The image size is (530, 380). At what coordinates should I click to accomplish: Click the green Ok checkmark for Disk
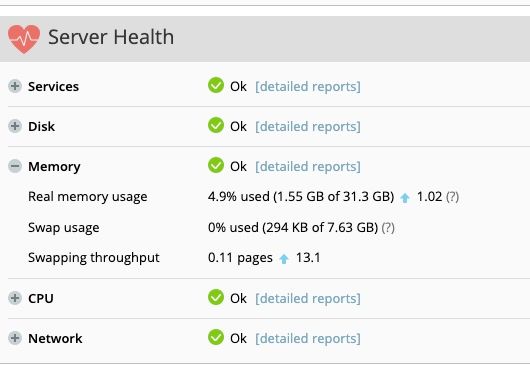pyautogui.click(x=216, y=125)
